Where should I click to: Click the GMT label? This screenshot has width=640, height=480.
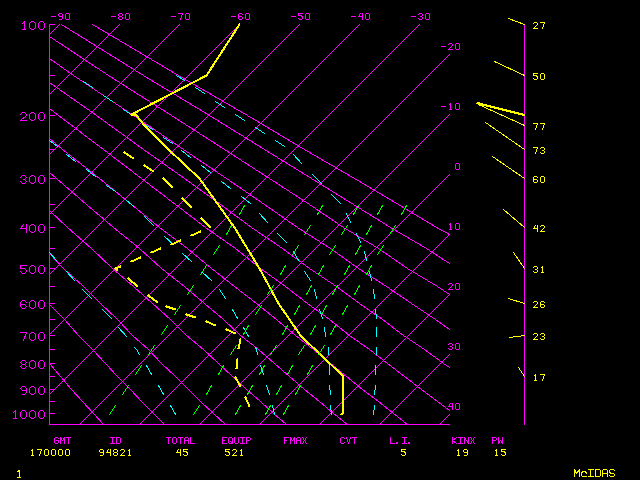(62, 440)
